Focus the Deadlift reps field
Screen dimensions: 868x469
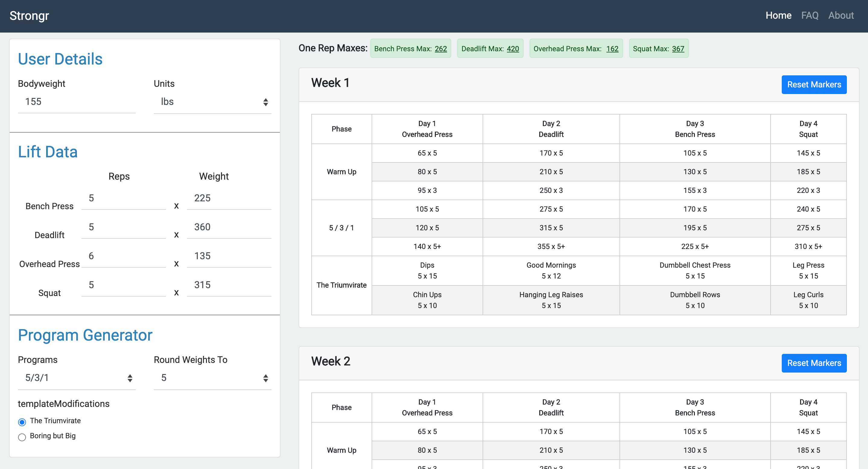coord(124,227)
